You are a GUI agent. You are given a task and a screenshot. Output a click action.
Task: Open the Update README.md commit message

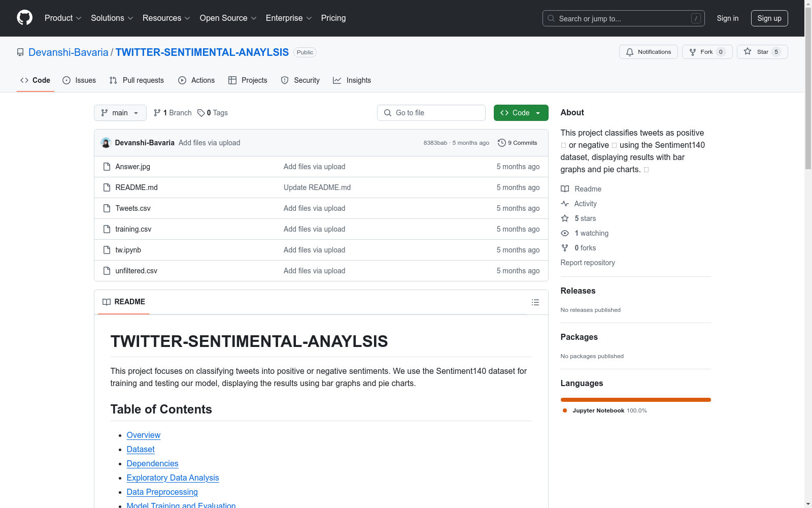[x=317, y=187]
